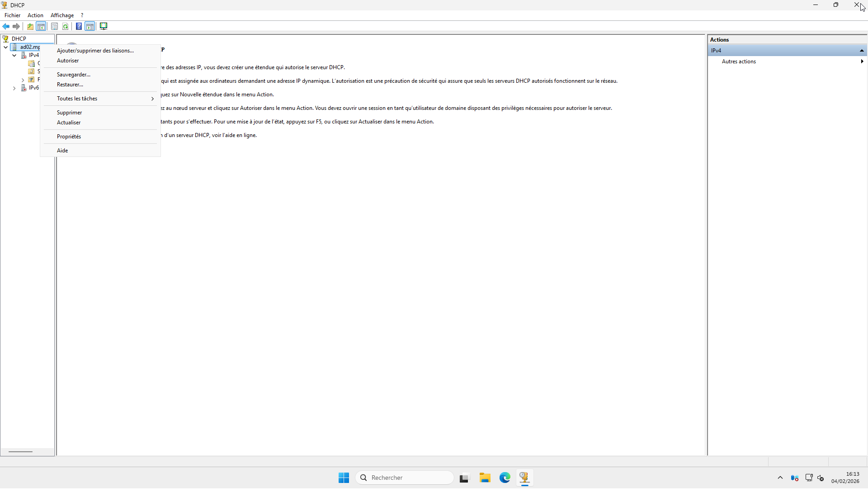Toggle show/hide console tree icon
The height and width of the screenshot is (492, 868).
(x=41, y=26)
